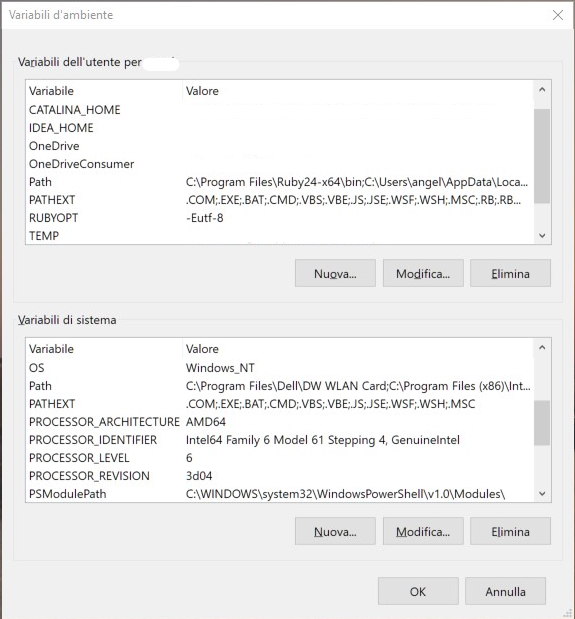Click Elimina for user variables

coord(510,273)
